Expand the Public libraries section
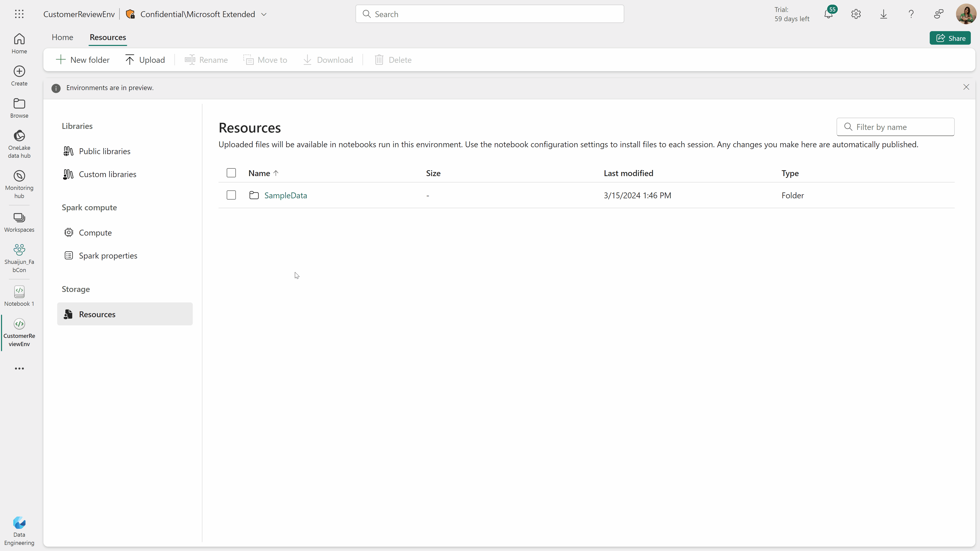This screenshot has width=980, height=551. [105, 151]
